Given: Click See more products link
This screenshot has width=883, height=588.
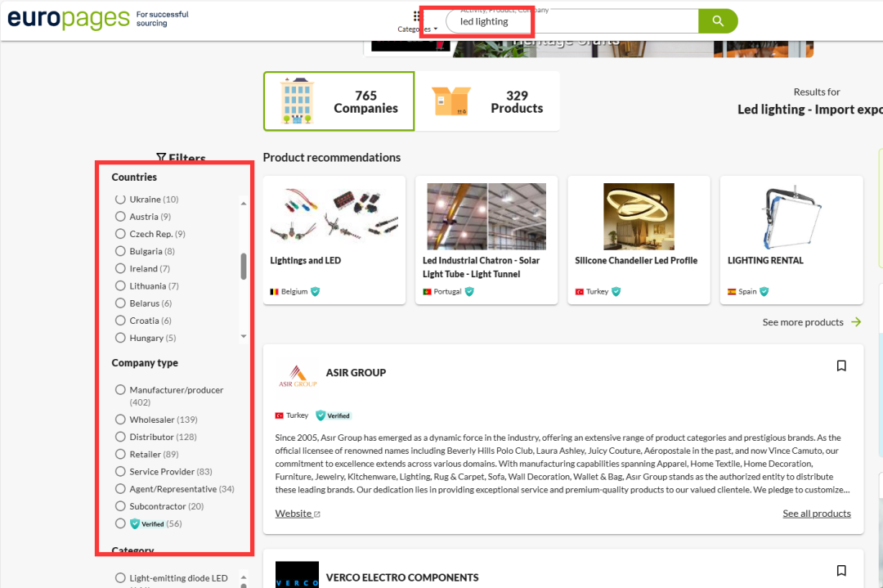Looking at the screenshot, I should pos(803,322).
